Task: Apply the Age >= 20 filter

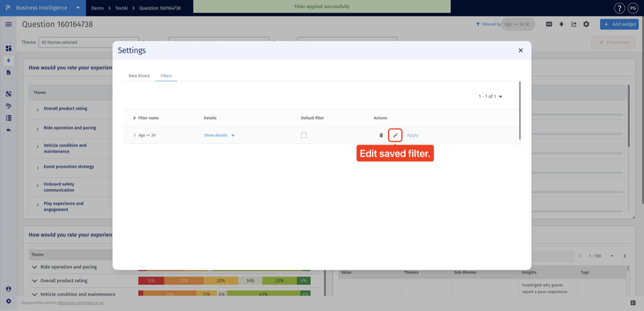Action: pyautogui.click(x=413, y=135)
